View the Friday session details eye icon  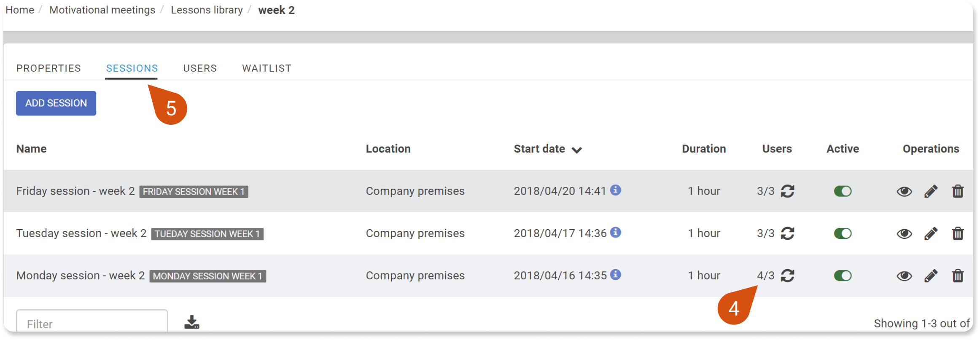904,192
